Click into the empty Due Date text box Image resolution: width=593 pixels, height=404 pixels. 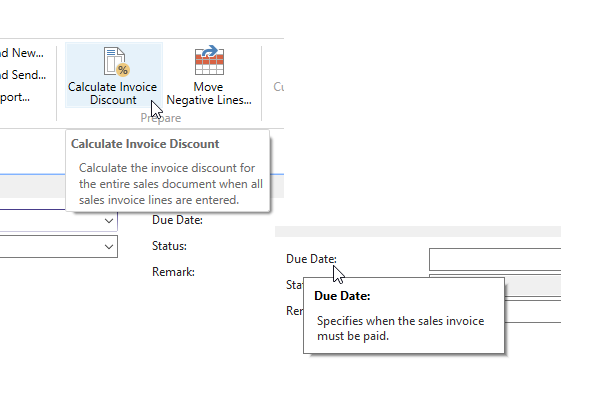[495, 259]
